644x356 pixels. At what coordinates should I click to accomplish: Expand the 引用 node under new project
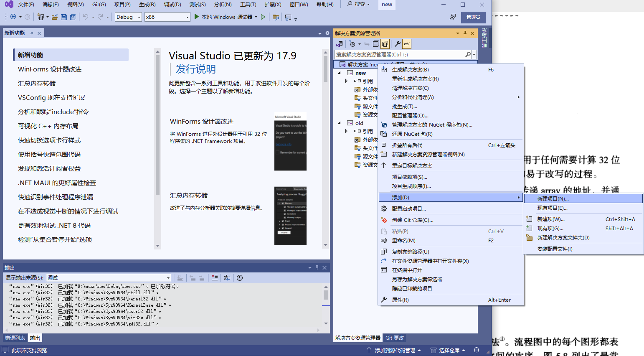346,81
